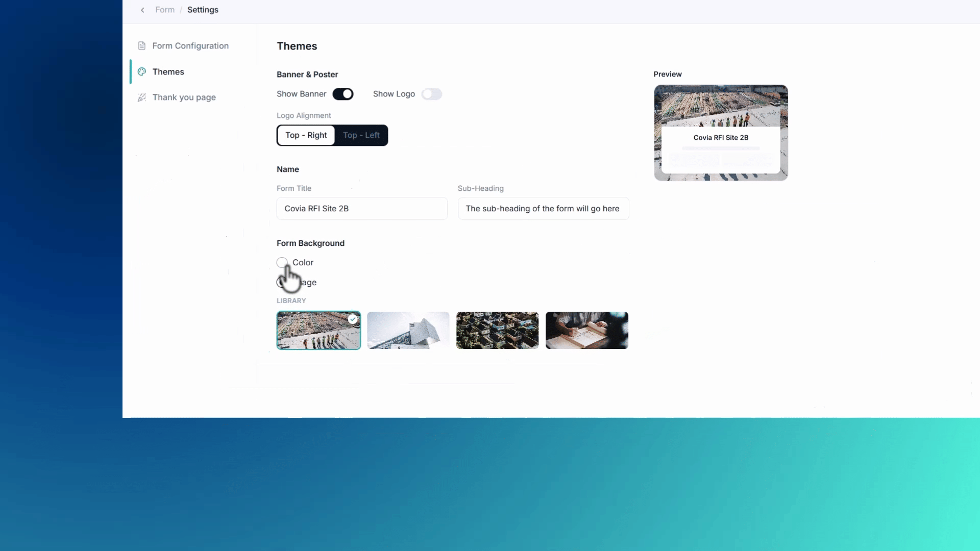Select the blueprint drawing library image

click(x=587, y=331)
